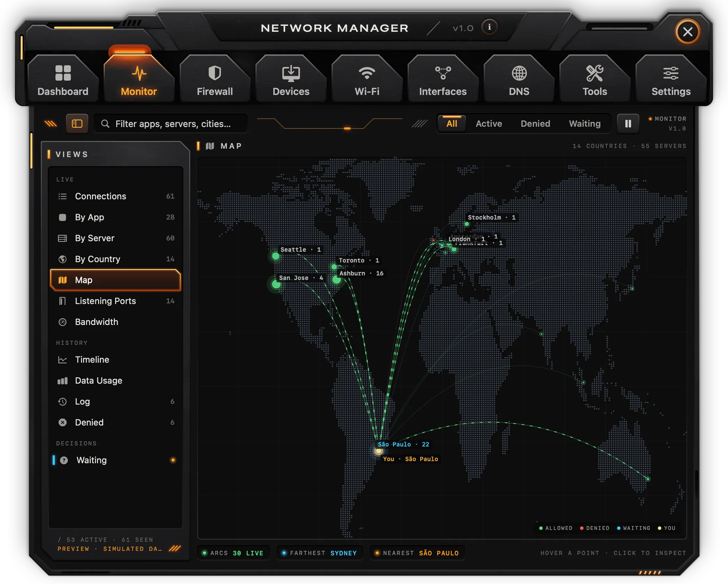
Task: Click the Ashburn map point
Action: (336, 280)
